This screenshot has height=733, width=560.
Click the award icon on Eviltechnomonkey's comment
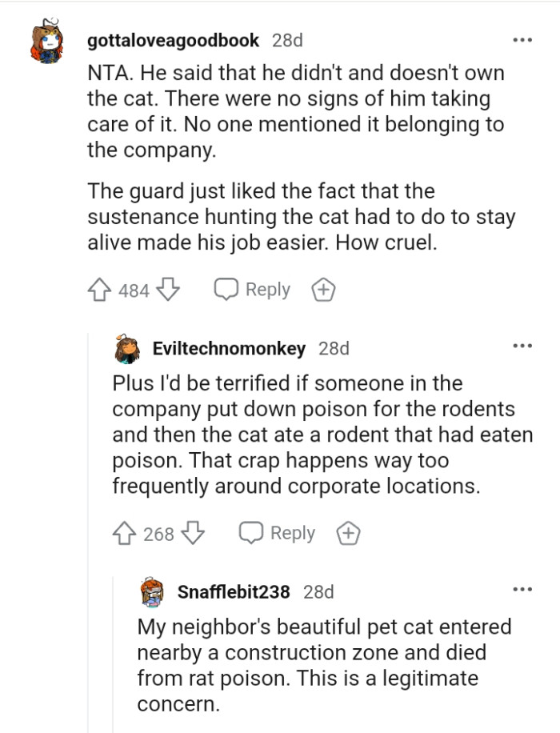348,533
